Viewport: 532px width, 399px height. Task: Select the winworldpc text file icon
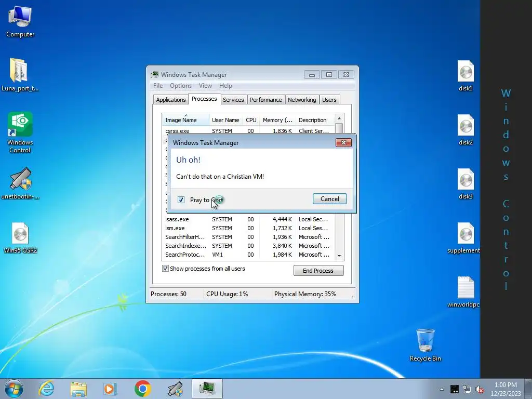coord(464,292)
